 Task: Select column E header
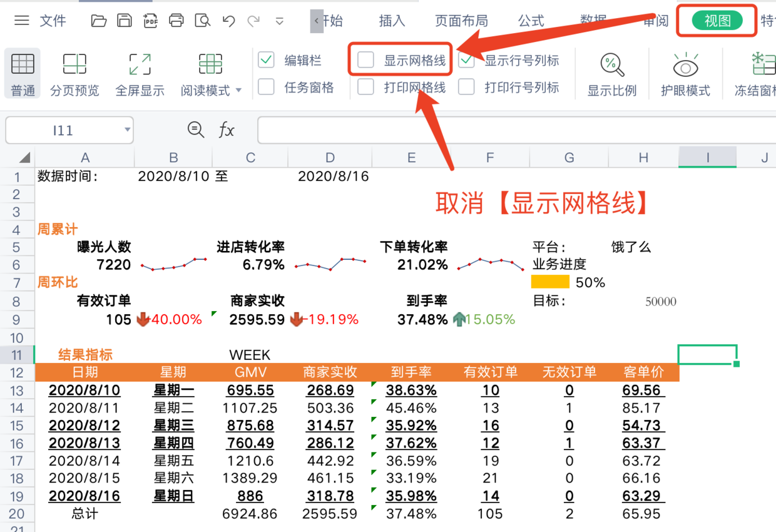[x=411, y=158]
